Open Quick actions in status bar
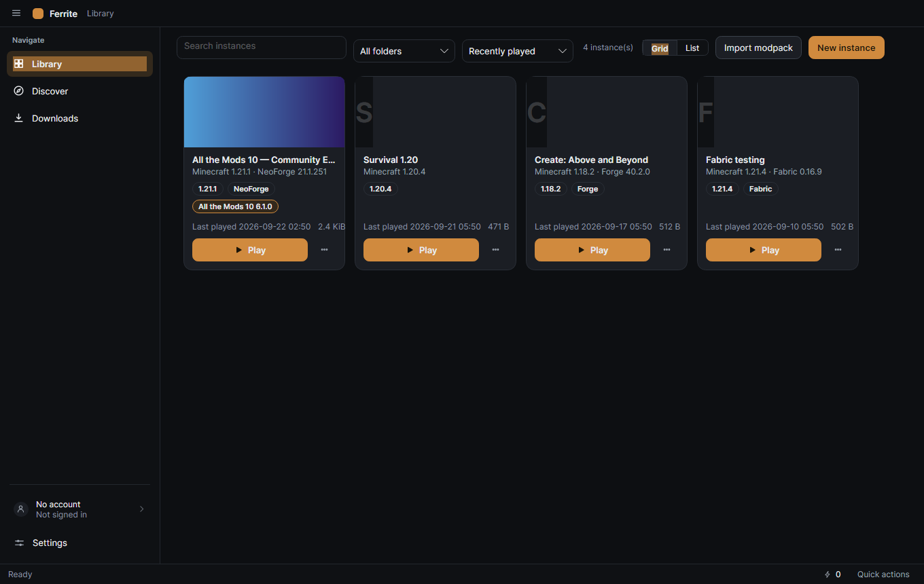The width and height of the screenshot is (924, 584). 883,574
